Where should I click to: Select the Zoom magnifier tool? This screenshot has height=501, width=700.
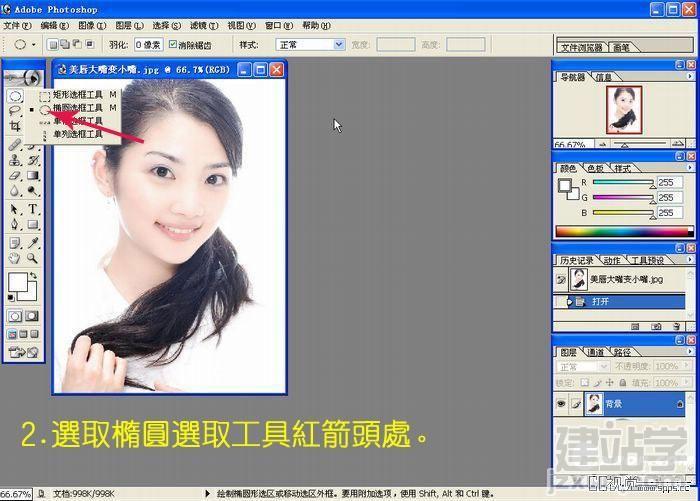(33, 258)
